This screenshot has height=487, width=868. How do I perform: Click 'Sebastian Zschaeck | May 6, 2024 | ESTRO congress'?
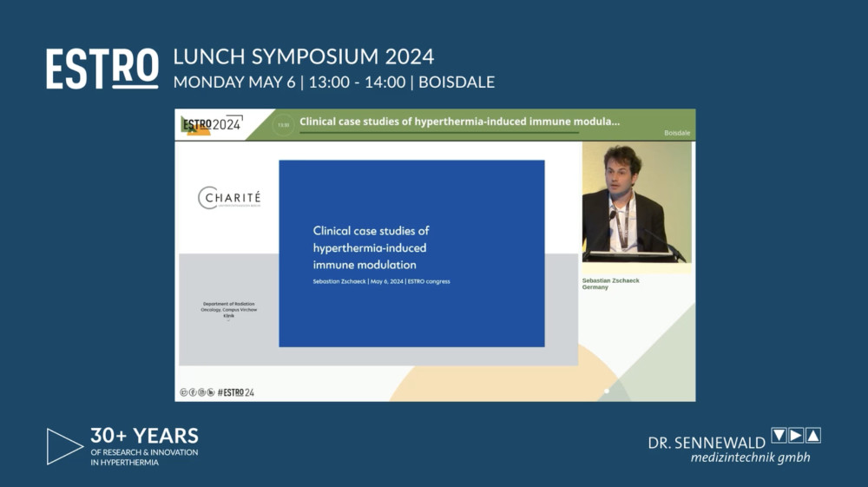click(381, 281)
